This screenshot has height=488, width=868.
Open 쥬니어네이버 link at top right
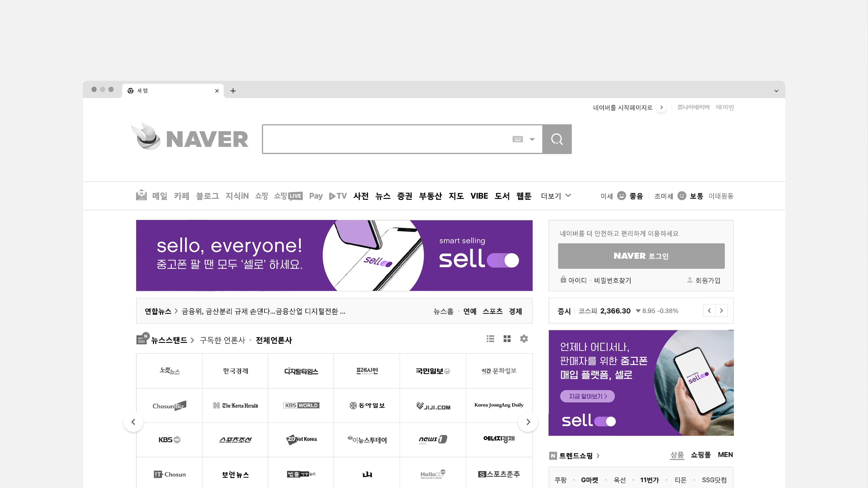click(x=693, y=108)
